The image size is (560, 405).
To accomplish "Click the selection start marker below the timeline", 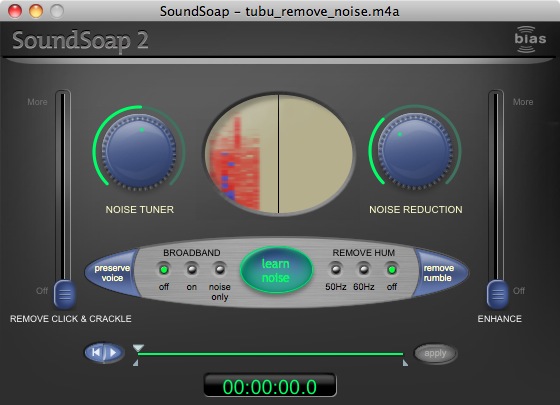I will 136,363.
